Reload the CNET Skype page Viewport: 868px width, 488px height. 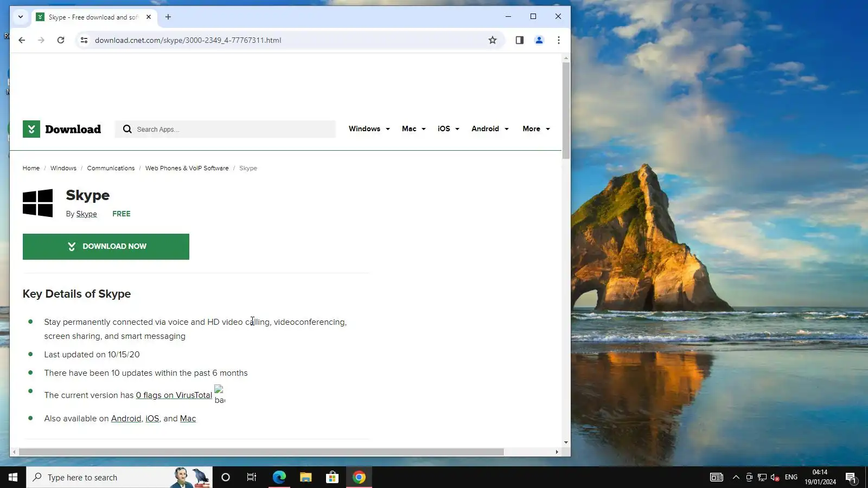click(61, 40)
